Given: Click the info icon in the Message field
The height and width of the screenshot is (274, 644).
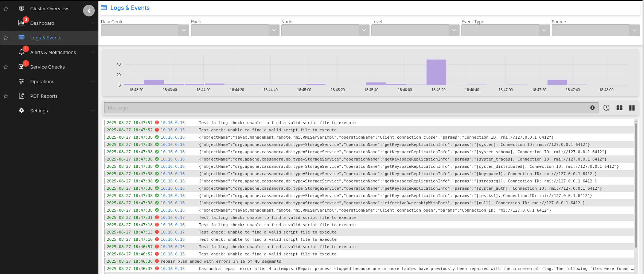Looking at the screenshot, I should pos(592,108).
